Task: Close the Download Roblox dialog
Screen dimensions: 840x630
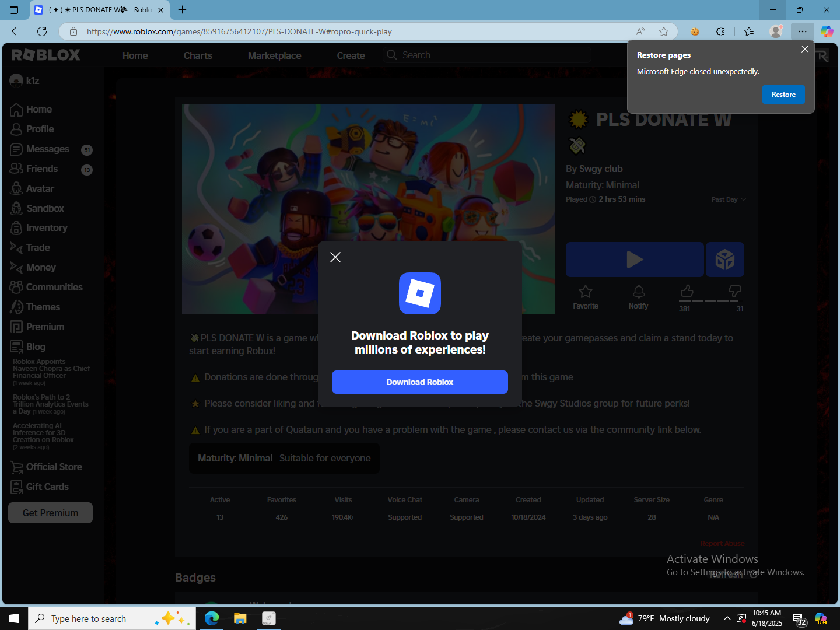Action: (335, 257)
